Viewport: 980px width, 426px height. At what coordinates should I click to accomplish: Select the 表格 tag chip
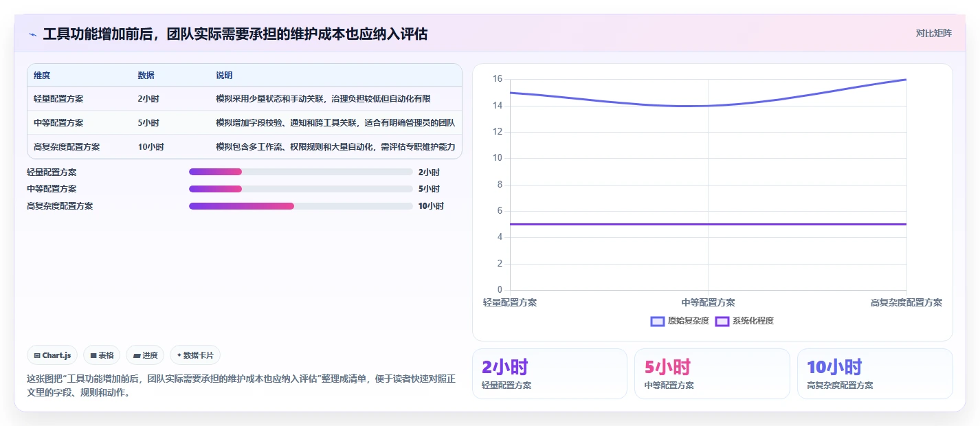point(102,355)
